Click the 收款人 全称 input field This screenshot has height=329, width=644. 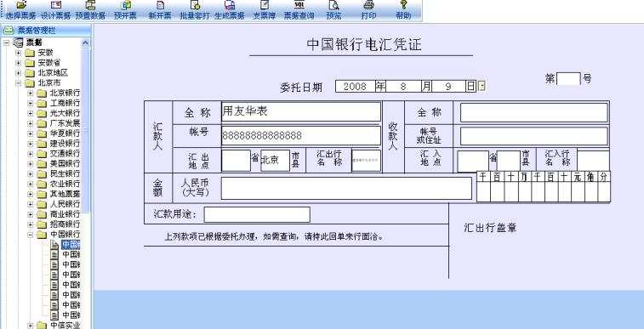pyautogui.click(x=533, y=112)
